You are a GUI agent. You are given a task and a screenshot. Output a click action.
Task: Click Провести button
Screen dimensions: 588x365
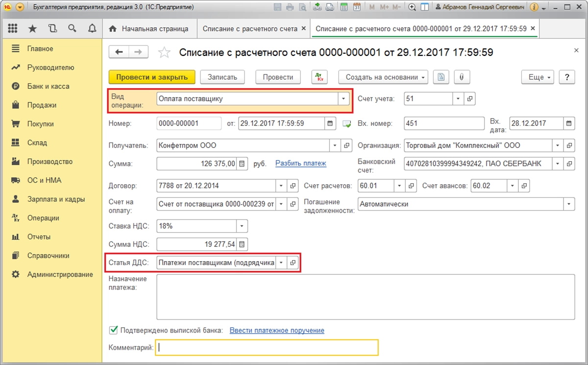pos(278,77)
